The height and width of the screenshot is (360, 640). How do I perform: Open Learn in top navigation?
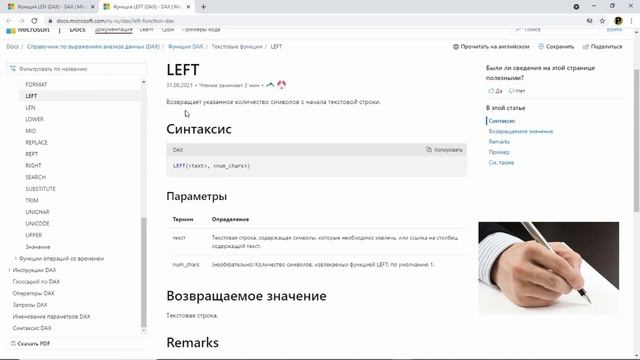(146, 30)
